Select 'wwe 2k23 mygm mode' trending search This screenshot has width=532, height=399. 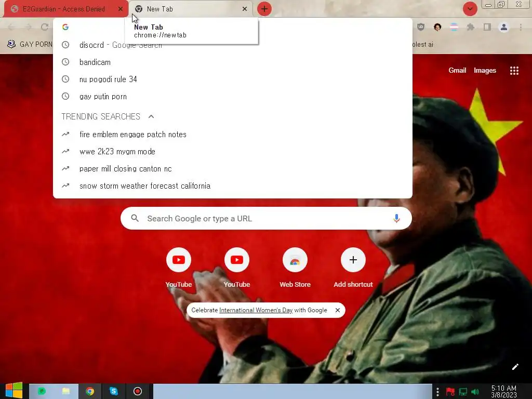pos(233,152)
